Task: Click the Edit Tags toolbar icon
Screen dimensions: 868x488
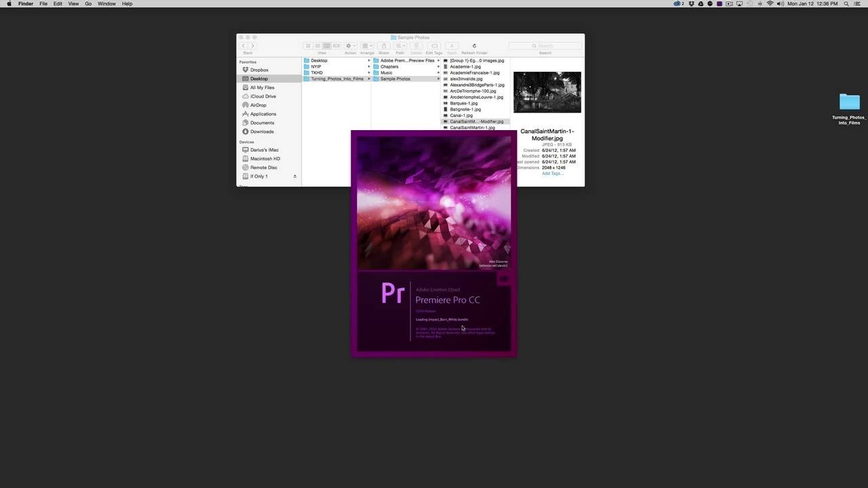Action: click(x=434, y=46)
